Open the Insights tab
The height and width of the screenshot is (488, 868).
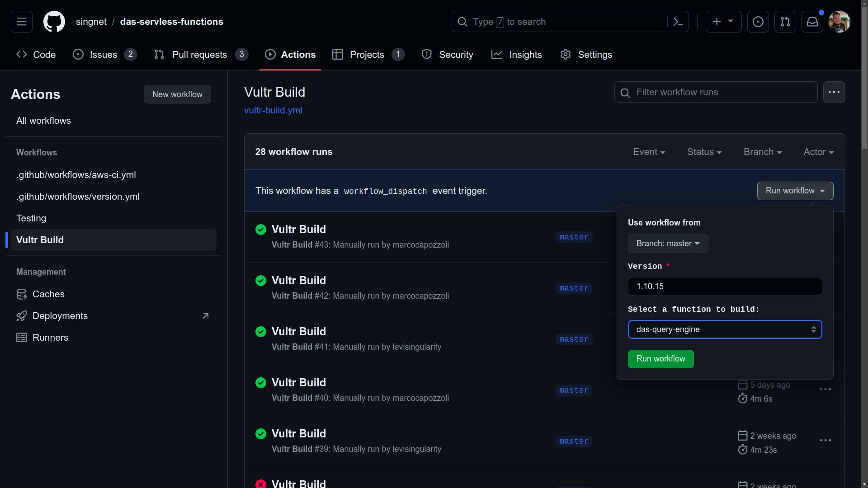point(517,55)
